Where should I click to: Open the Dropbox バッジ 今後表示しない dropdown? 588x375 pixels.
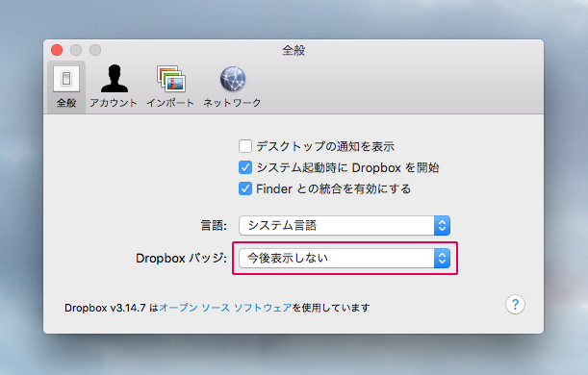tap(345, 258)
